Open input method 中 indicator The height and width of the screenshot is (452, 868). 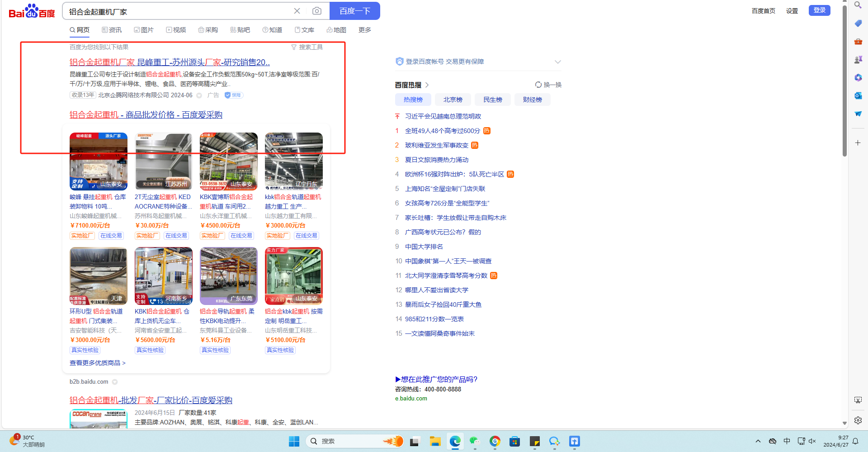tap(787, 441)
